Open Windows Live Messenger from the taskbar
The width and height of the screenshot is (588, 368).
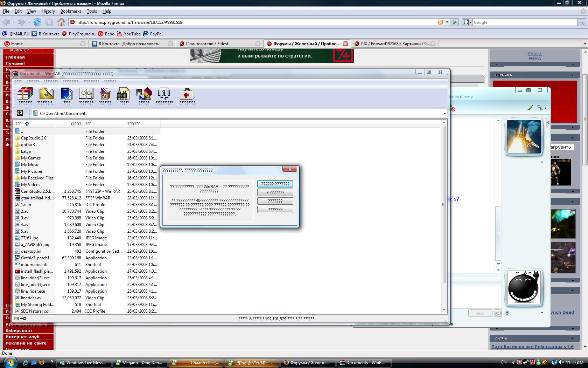84,363
